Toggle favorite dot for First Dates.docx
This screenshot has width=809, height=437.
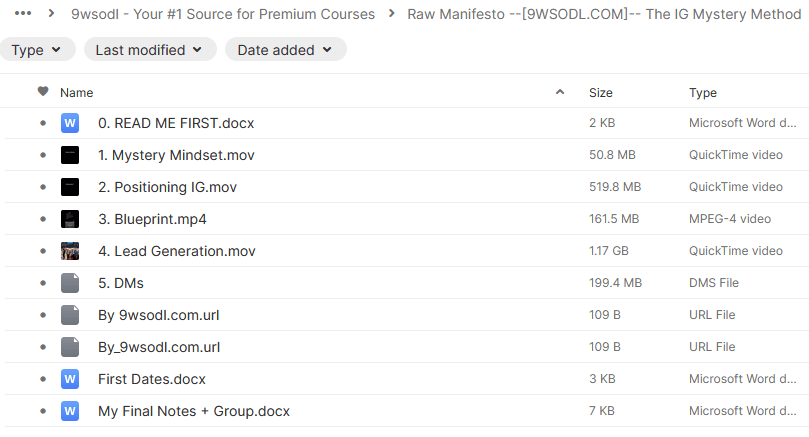pos(43,379)
